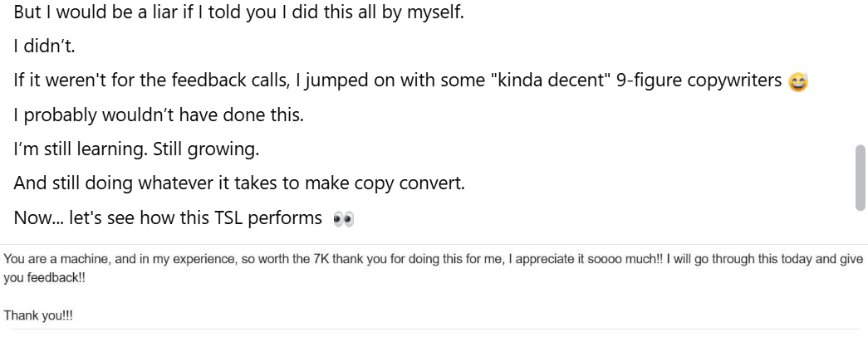The image size is (868, 337).
Task: Click the line "I probably wouldn't have done this."
Action: [x=159, y=115]
